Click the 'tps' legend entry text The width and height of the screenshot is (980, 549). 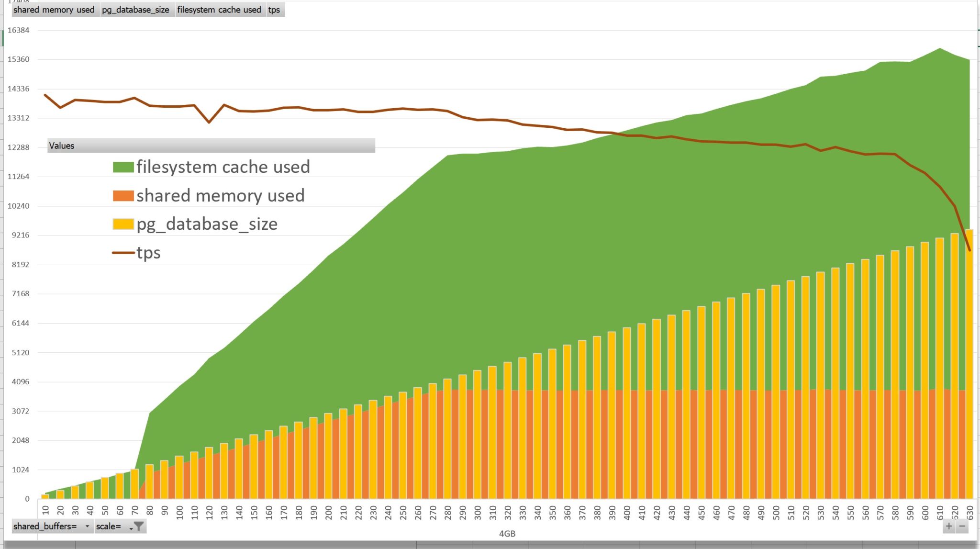point(148,253)
